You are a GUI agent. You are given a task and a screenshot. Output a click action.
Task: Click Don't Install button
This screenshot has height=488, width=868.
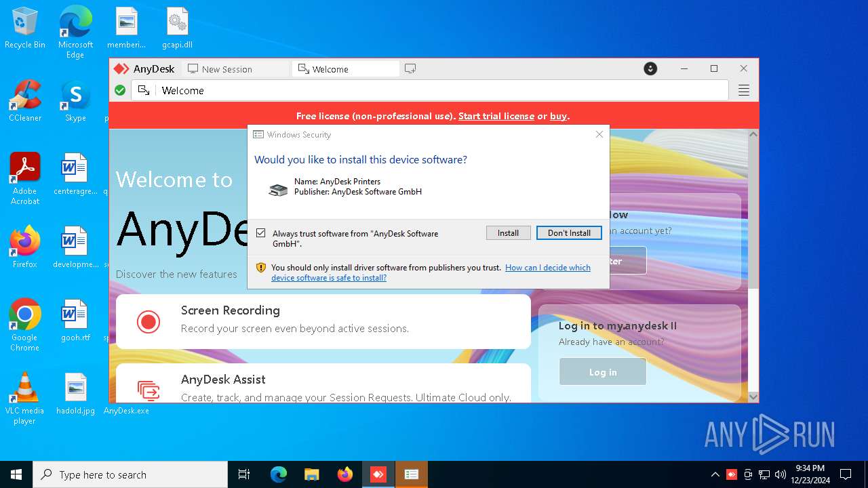point(569,232)
